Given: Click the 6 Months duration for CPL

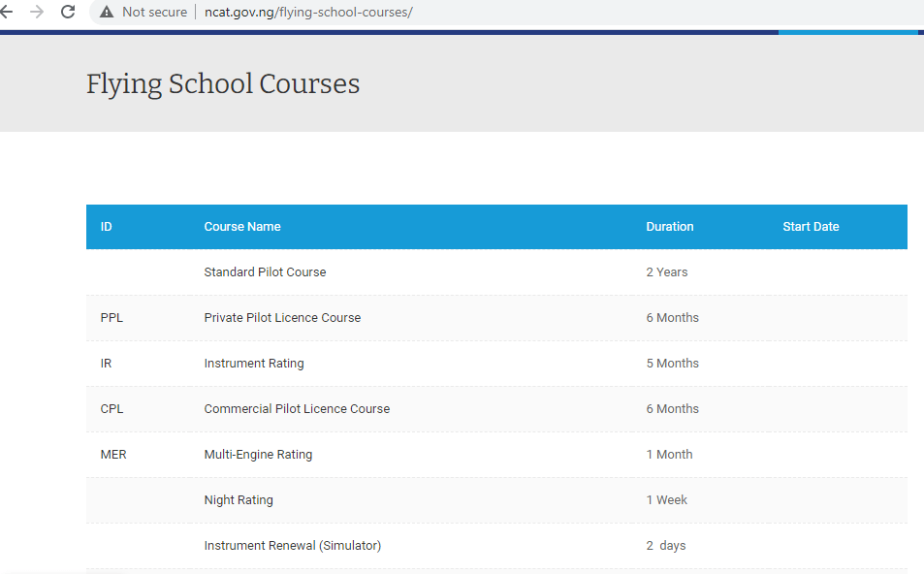Looking at the screenshot, I should coord(672,409).
